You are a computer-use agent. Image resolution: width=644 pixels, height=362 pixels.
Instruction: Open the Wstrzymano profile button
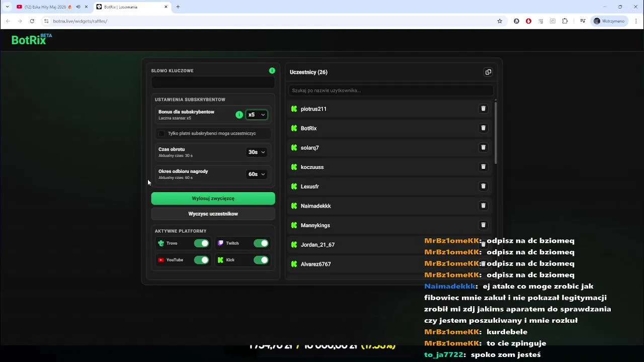tap(609, 21)
